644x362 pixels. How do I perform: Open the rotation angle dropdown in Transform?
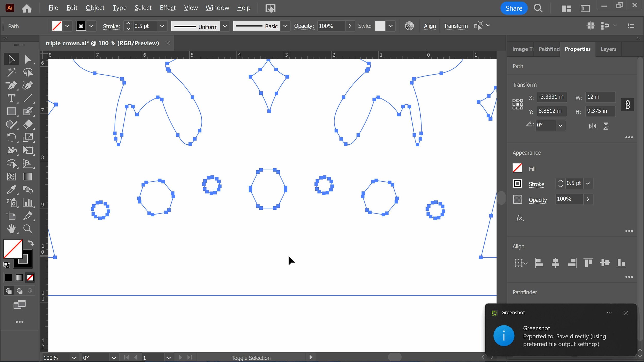560,126
